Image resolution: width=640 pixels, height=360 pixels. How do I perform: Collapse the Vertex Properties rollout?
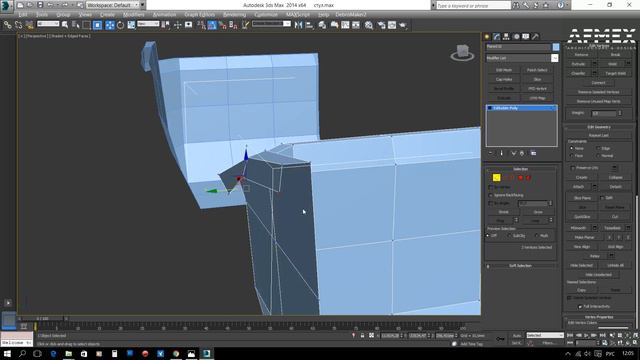click(x=599, y=317)
